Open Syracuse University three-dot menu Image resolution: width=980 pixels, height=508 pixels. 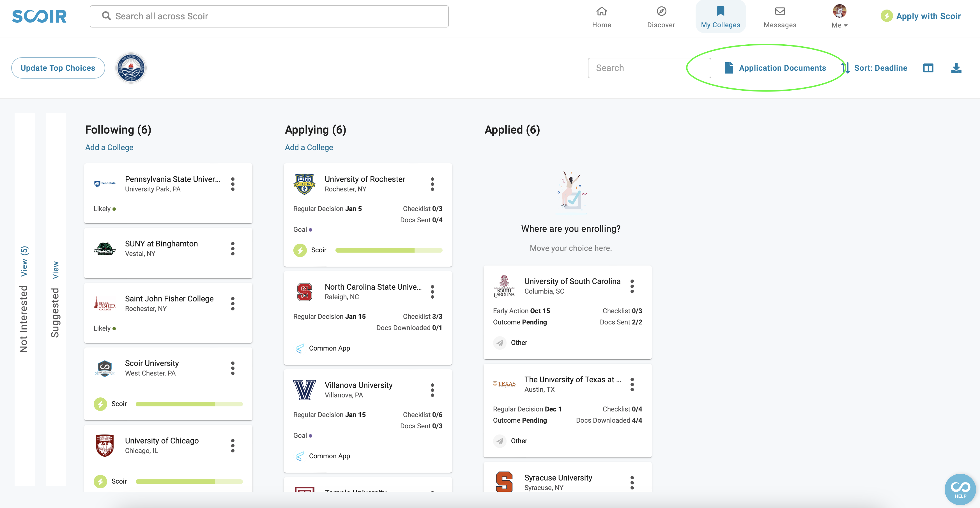click(x=632, y=482)
